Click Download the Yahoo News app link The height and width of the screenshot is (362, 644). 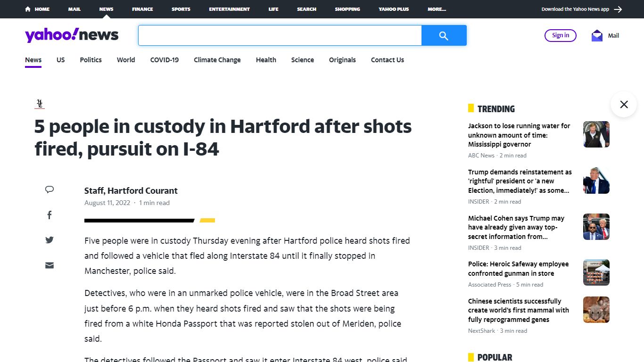pyautogui.click(x=575, y=9)
